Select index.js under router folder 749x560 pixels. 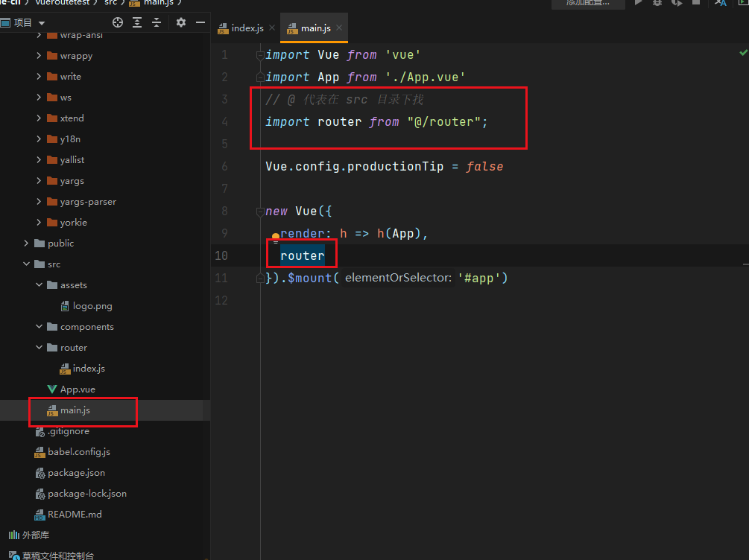coord(89,369)
